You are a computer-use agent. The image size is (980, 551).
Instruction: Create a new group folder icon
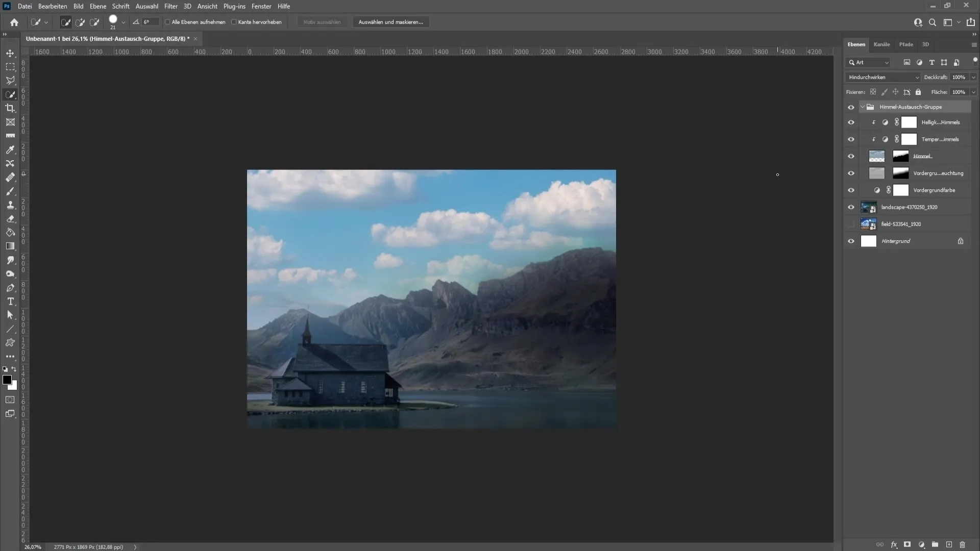[x=935, y=545]
